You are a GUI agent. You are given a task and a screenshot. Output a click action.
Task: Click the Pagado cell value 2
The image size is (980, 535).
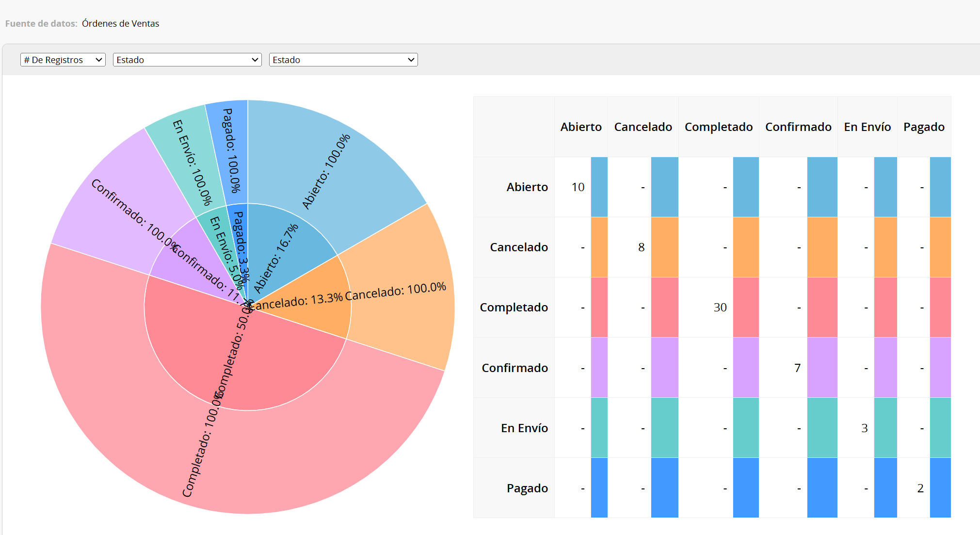point(920,488)
